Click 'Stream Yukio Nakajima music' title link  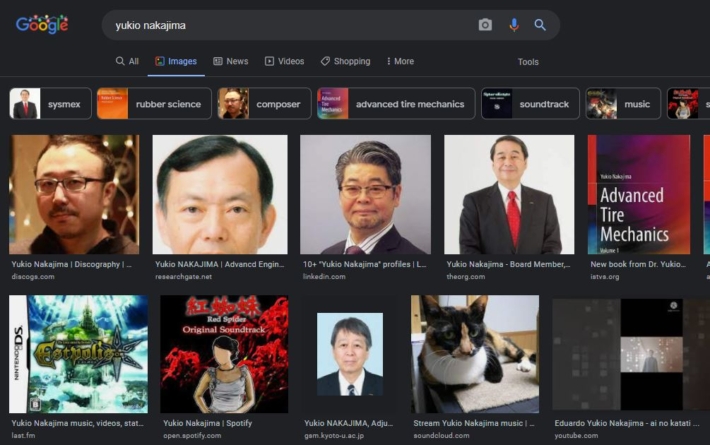[474, 423]
